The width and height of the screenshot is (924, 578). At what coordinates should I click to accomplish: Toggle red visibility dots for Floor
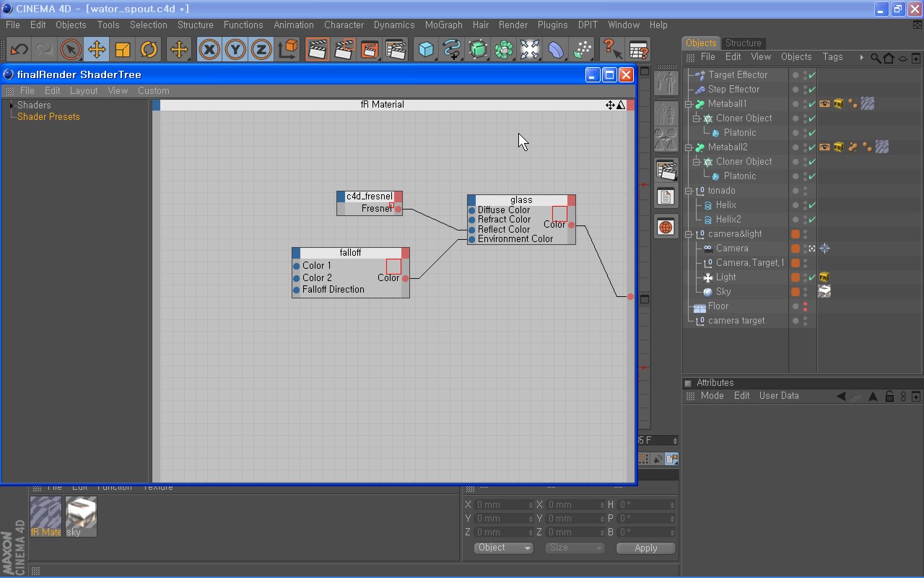805,306
